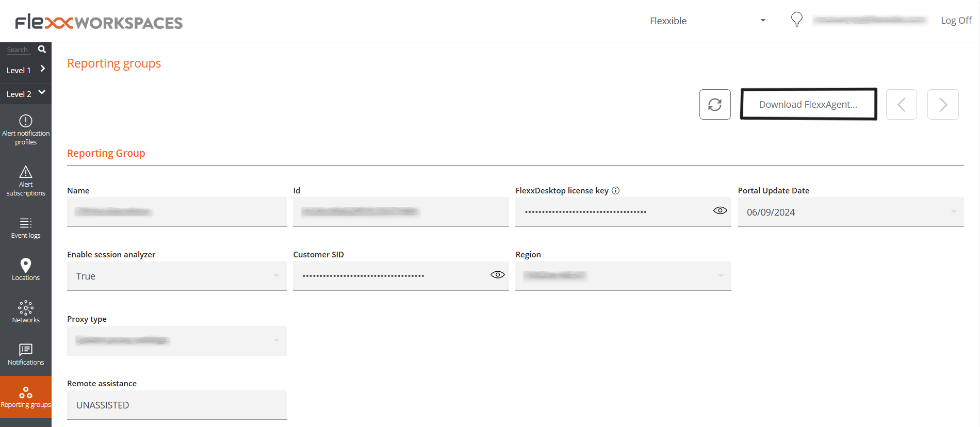Click the Reporting groups page title
Screen dimensions: 980x427
click(114, 63)
